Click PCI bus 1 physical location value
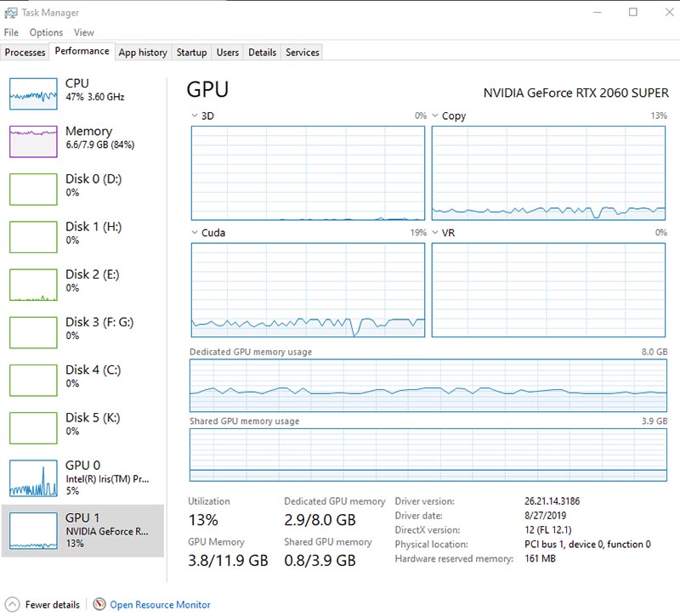Viewport: 680px width, 616px height. (587, 544)
